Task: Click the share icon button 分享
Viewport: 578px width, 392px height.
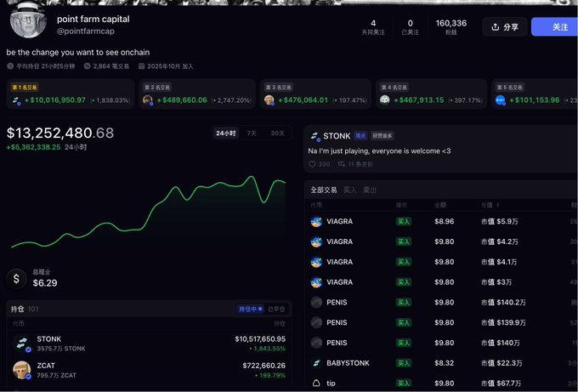Action: pos(505,27)
